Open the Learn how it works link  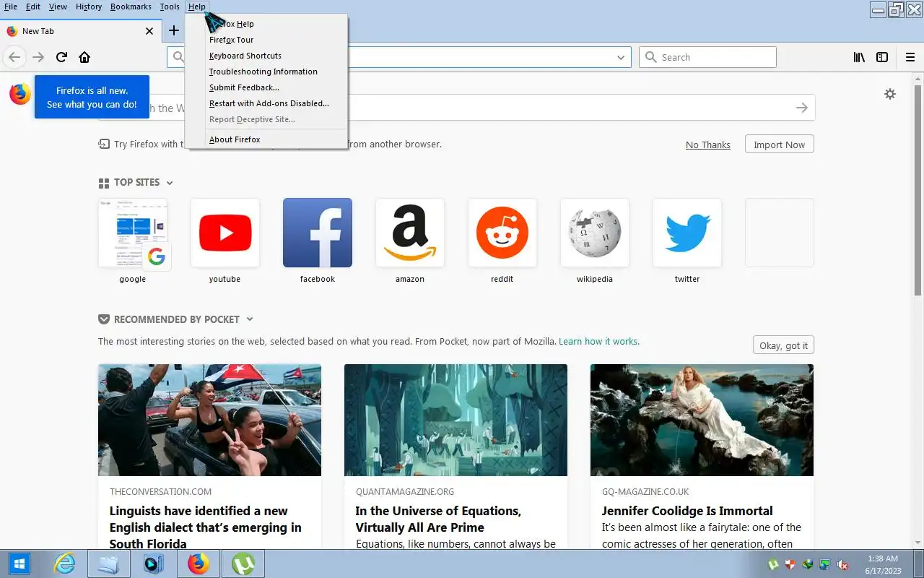click(598, 341)
